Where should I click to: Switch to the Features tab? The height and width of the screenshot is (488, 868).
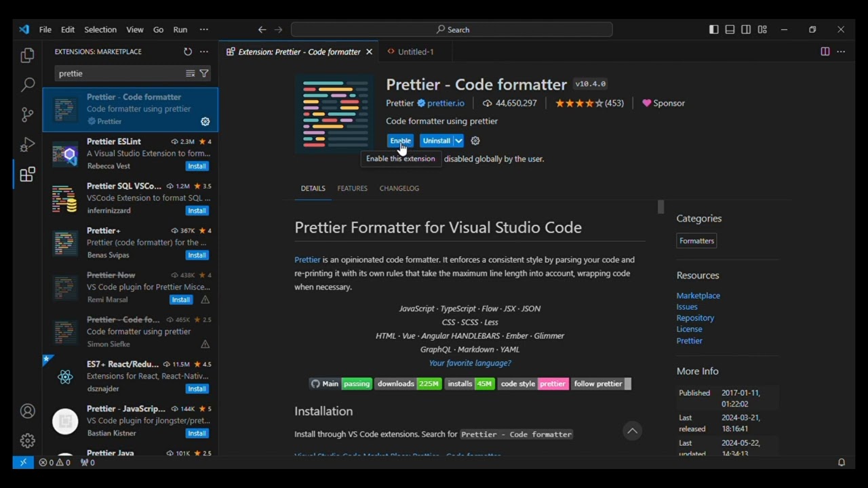click(352, 188)
